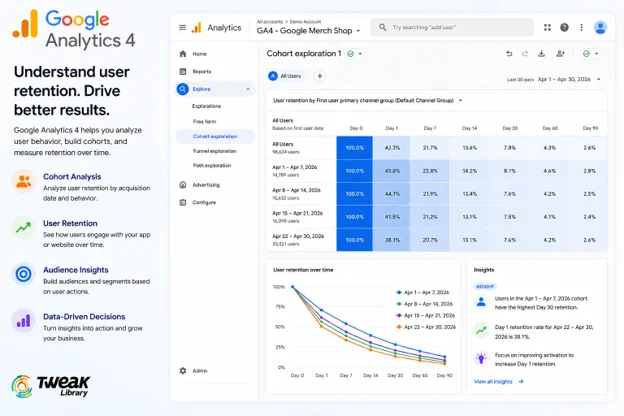Viewport: 624px width, 416px height.
Task: Click View all insights link
Action: (x=499, y=381)
